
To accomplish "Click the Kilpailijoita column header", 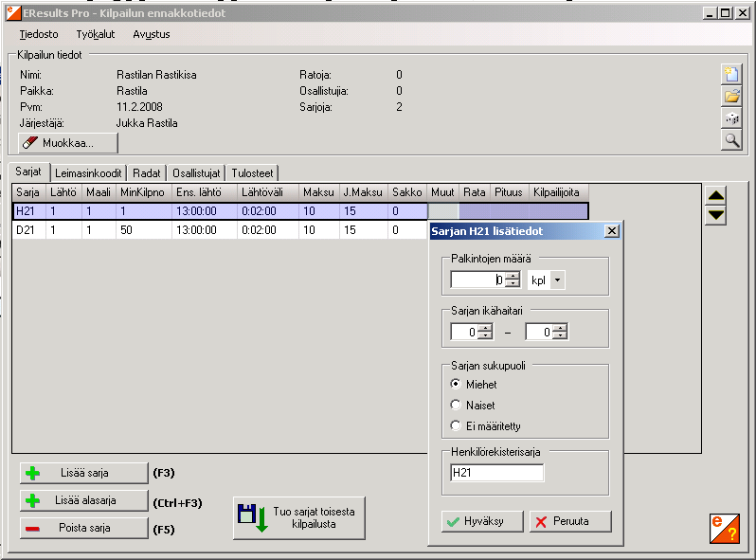I will 559,192.
